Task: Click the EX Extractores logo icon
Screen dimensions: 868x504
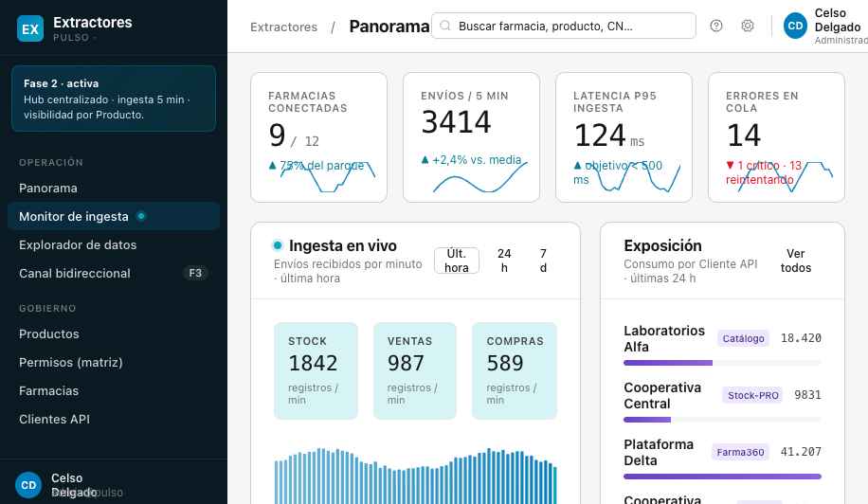Action: (30, 28)
